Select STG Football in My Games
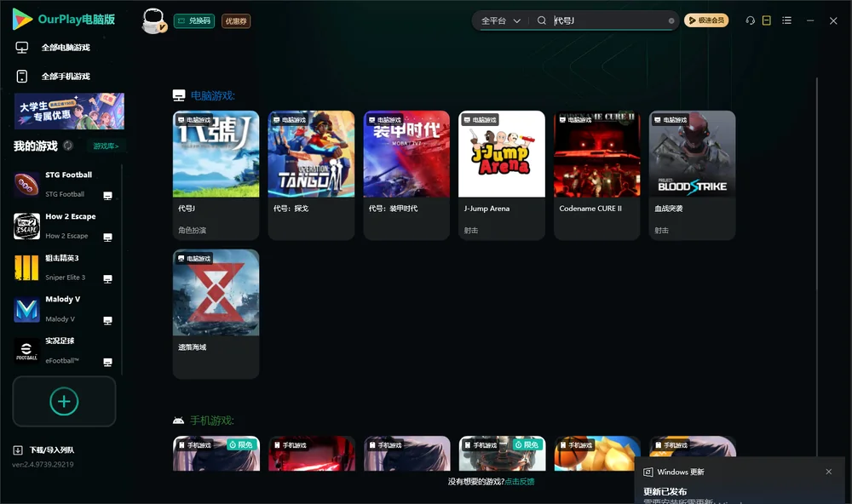Viewport: 852px width, 504px height. 64,184
